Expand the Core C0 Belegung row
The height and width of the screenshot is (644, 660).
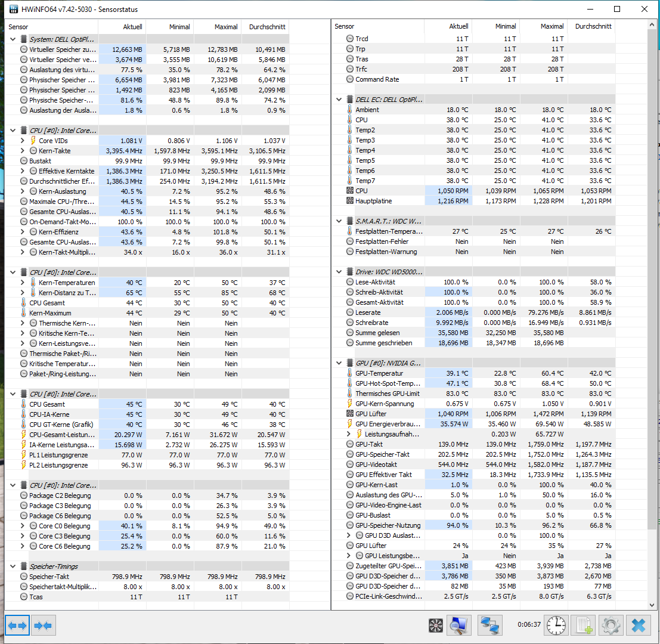22,526
